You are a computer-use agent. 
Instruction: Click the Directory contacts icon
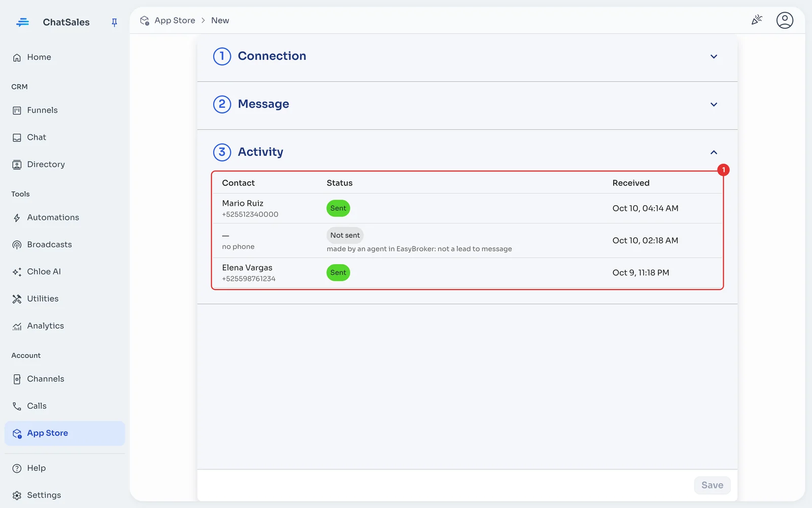tap(17, 165)
